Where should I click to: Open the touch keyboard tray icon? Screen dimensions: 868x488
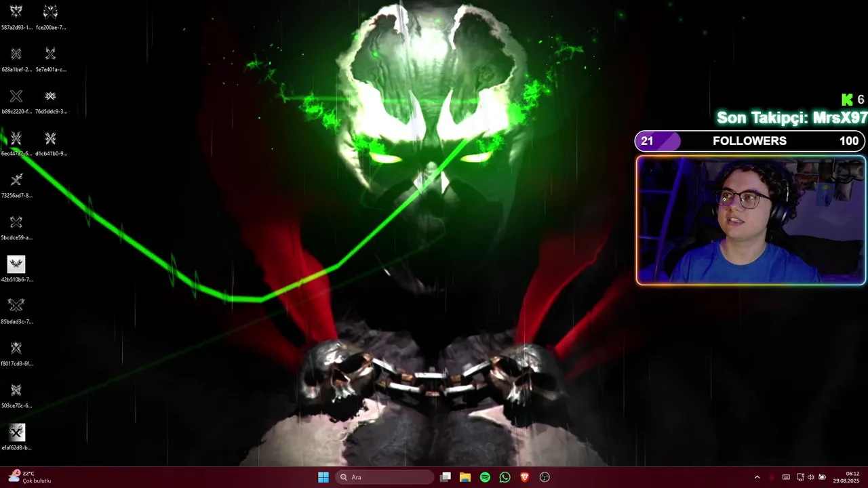pos(786,477)
